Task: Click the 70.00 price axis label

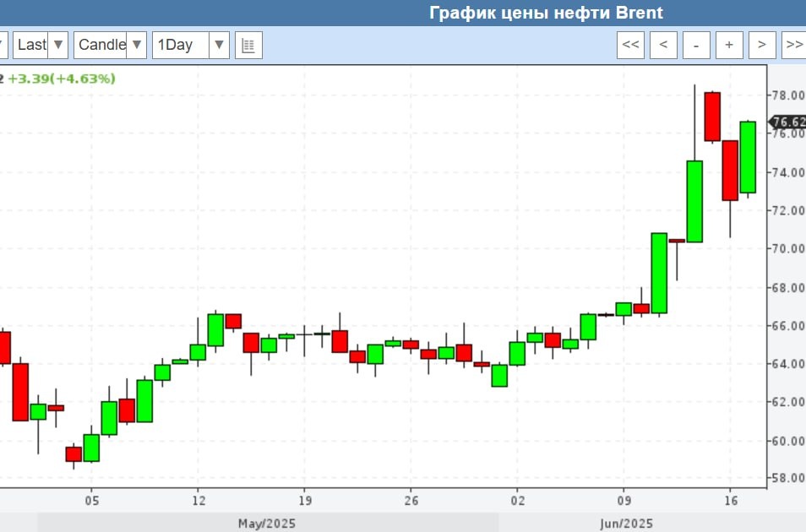Action: [x=790, y=249]
